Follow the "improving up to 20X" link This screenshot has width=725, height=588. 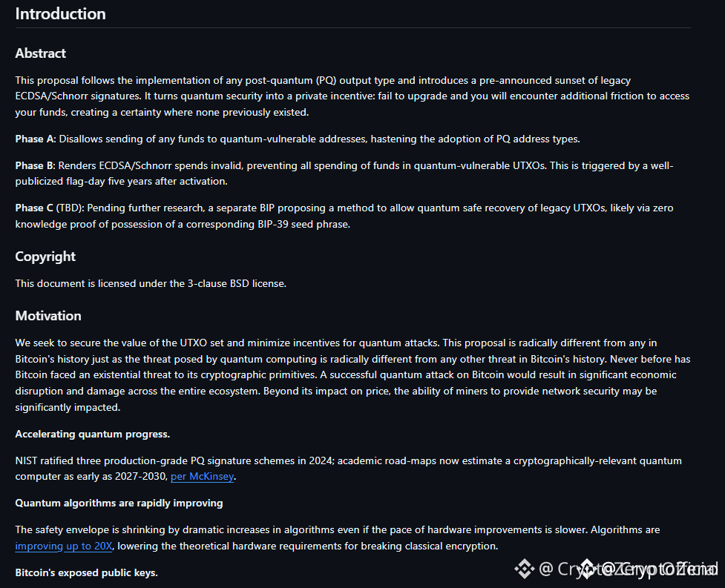(64, 546)
